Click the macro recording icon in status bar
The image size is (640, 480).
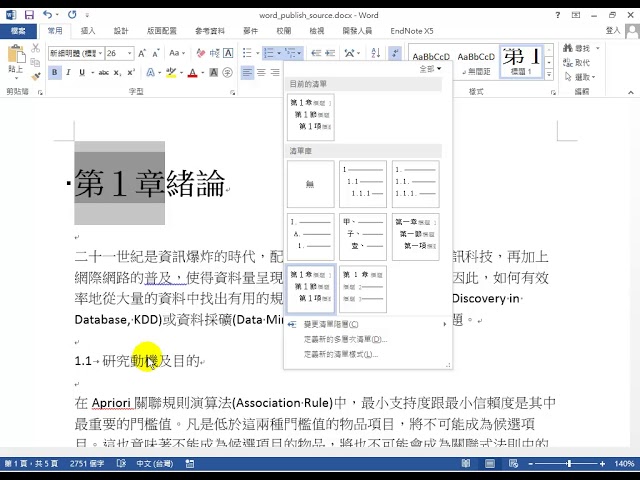[x=189, y=464]
